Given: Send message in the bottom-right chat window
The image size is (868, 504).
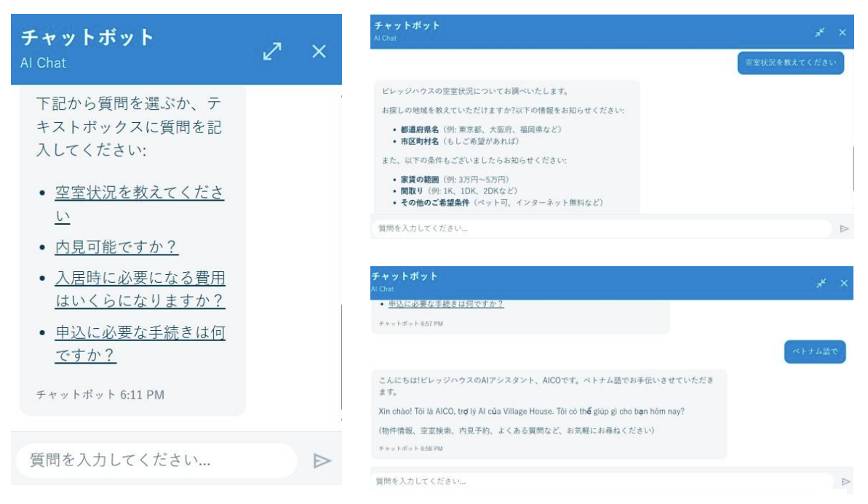Looking at the screenshot, I should [x=845, y=481].
